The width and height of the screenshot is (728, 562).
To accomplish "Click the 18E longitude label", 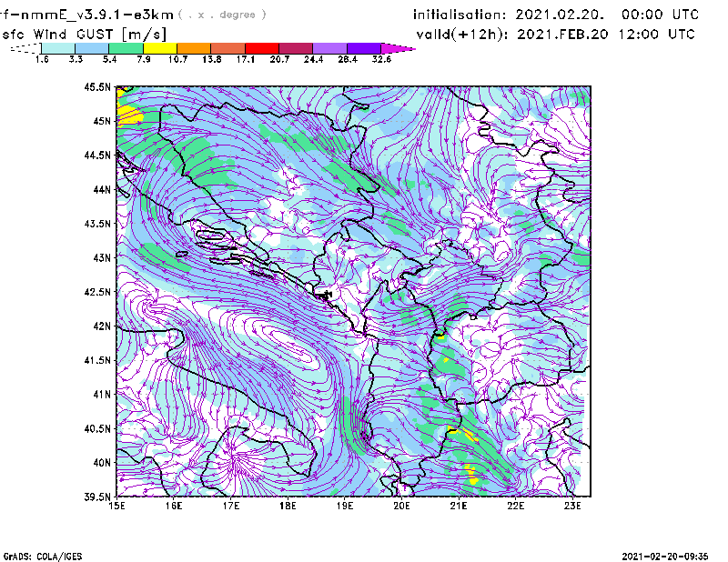I will click(288, 506).
